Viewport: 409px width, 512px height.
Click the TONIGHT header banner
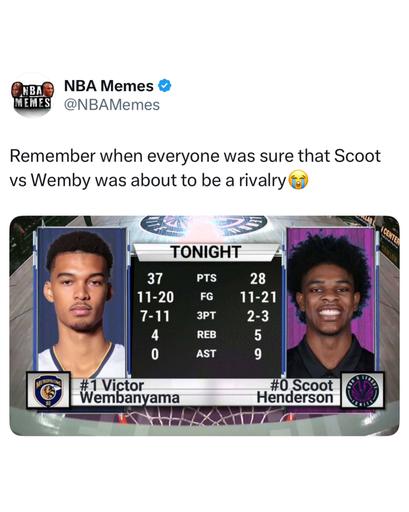(x=206, y=252)
